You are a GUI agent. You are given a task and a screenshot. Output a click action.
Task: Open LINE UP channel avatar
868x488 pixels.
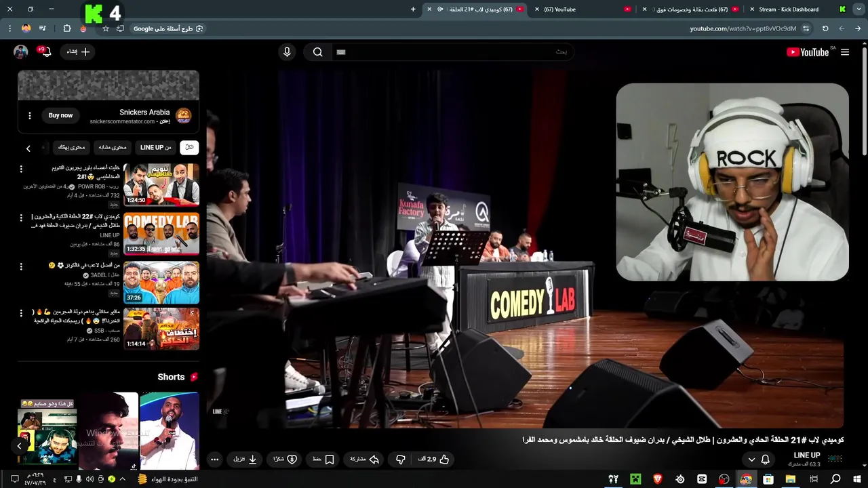pyautogui.click(x=835, y=459)
